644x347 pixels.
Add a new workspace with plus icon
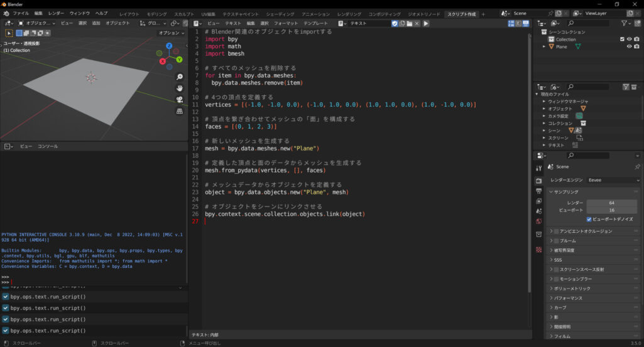(x=483, y=14)
